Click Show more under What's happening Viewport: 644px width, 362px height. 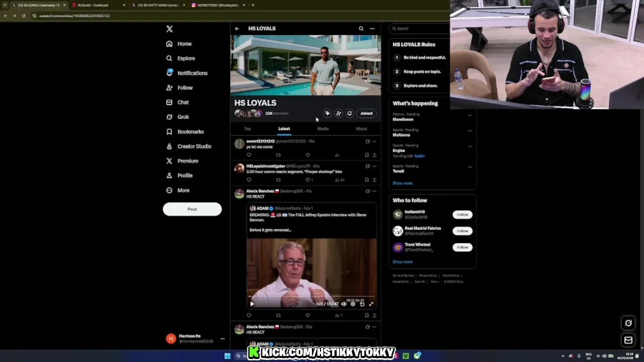403,184
